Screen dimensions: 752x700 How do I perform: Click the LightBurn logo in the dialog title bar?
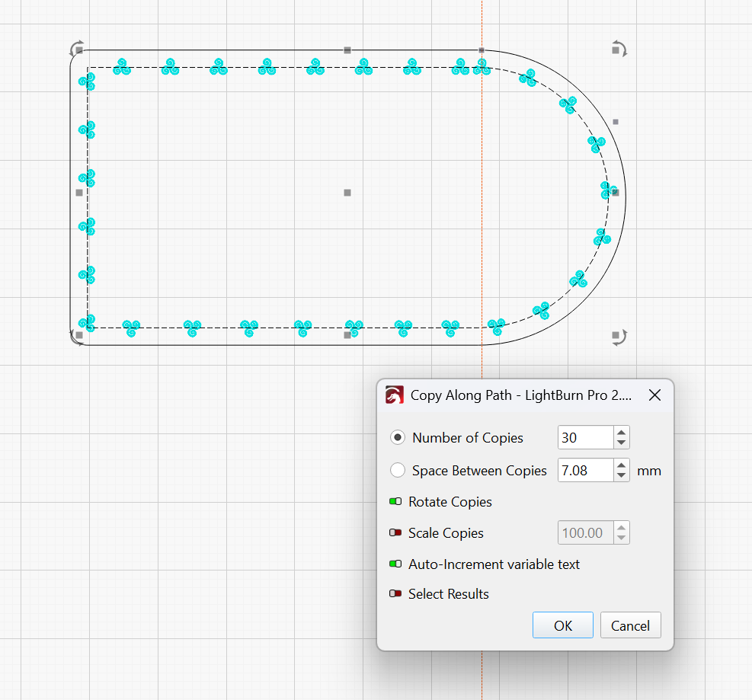[x=395, y=395]
